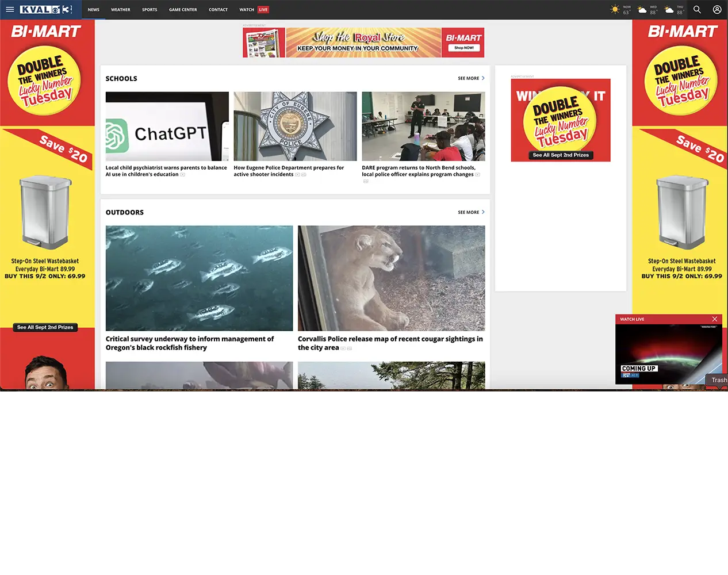Read psychiatrist AI use article headline
The height and width of the screenshot is (575, 728).
click(x=166, y=171)
